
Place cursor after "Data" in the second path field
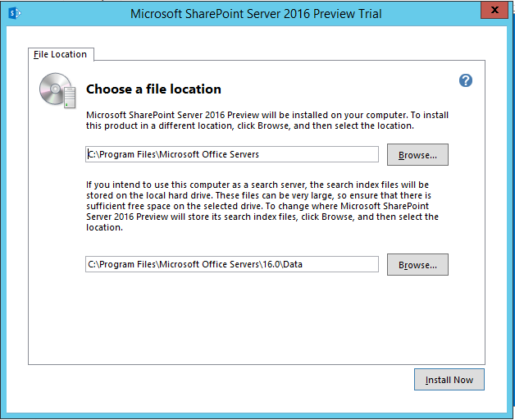click(303, 264)
